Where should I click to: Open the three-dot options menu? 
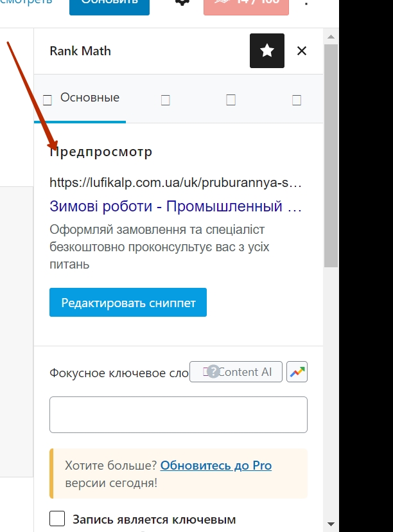[306, 4]
